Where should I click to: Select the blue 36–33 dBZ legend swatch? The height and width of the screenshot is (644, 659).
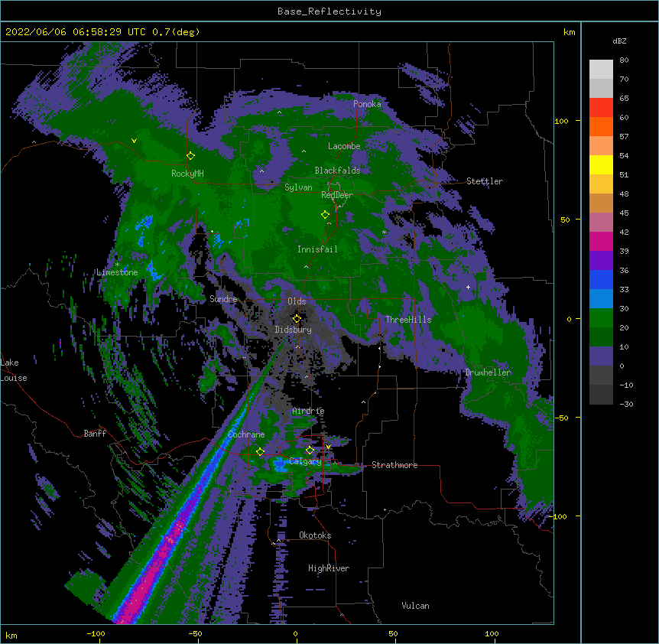coord(601,279)
